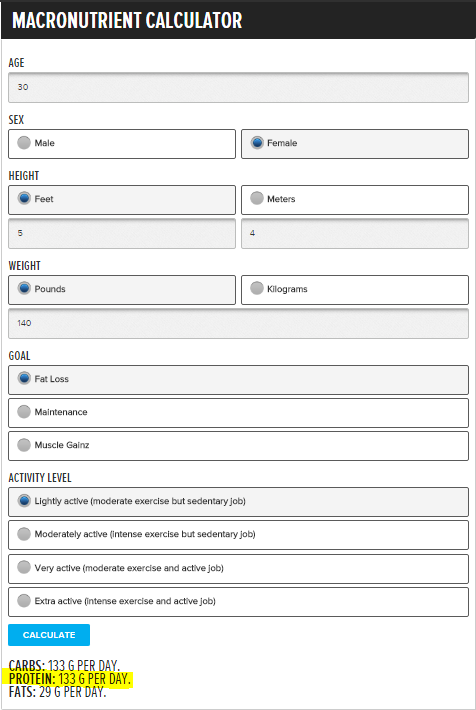Click the blue Calculate button
The width and height of the screenshot is (476, 710).
coord(49,635)
